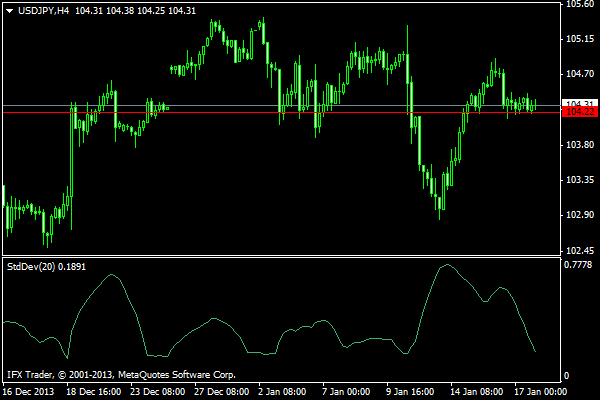This screenshot has width=600, height=400.
Task: Click the 105.60 price axis label
Action: coord(580,5)
